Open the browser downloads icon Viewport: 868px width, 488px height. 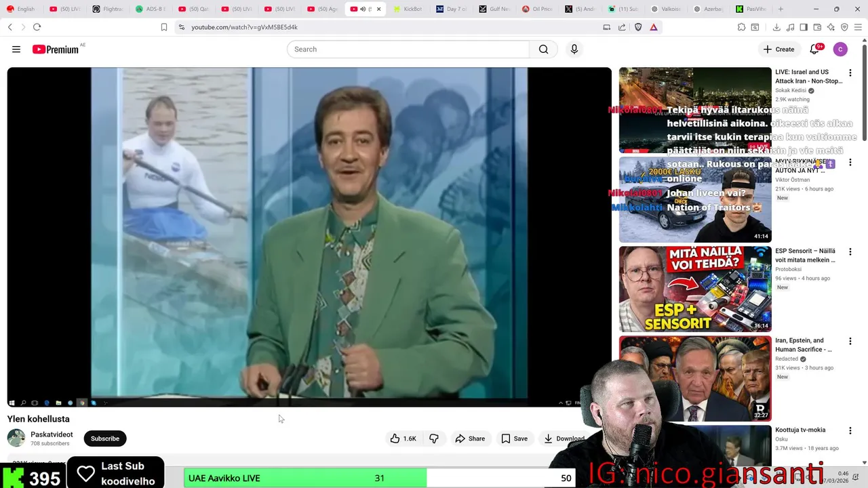(x=776, y=27)
